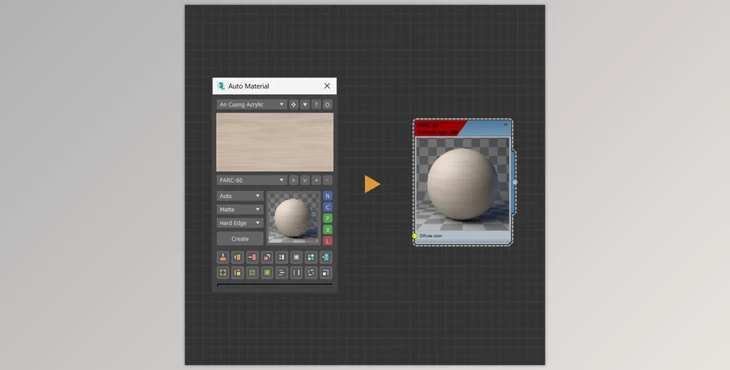The image size is (730, 370).
Task: Click the green four-squares icon
Action: click(252, 272)
